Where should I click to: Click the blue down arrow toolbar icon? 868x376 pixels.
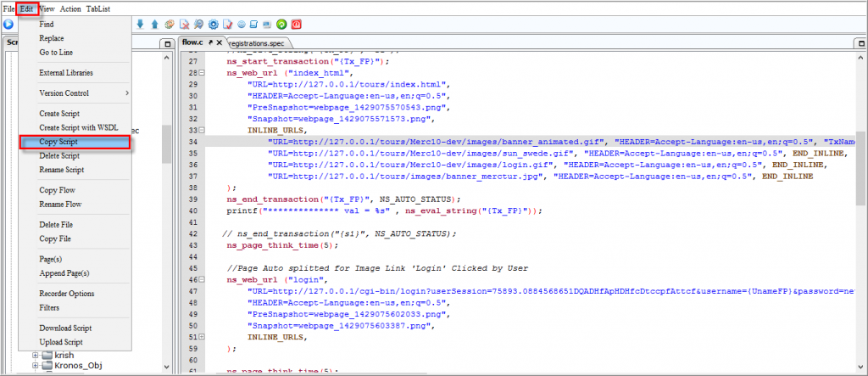140,25
